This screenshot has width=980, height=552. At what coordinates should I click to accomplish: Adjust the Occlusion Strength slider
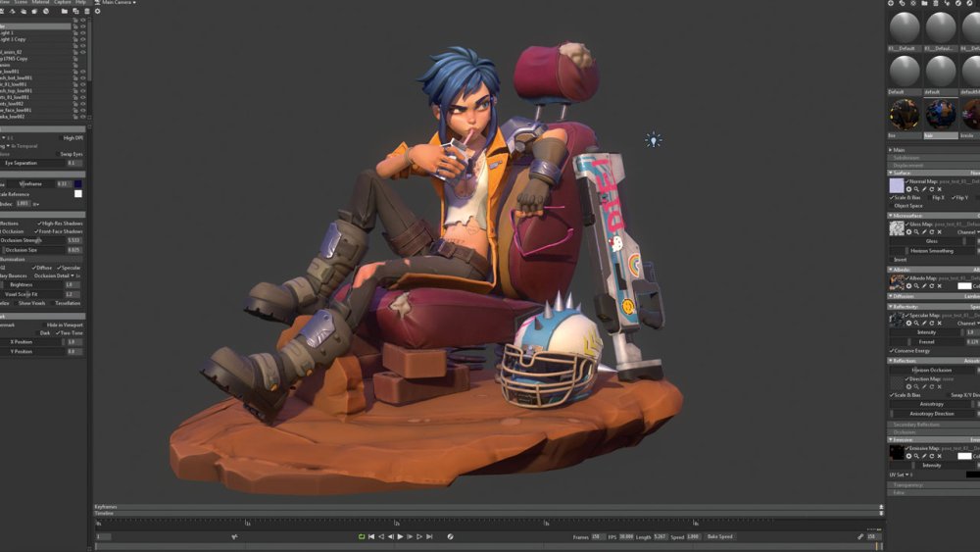click(x=33, y=240)
